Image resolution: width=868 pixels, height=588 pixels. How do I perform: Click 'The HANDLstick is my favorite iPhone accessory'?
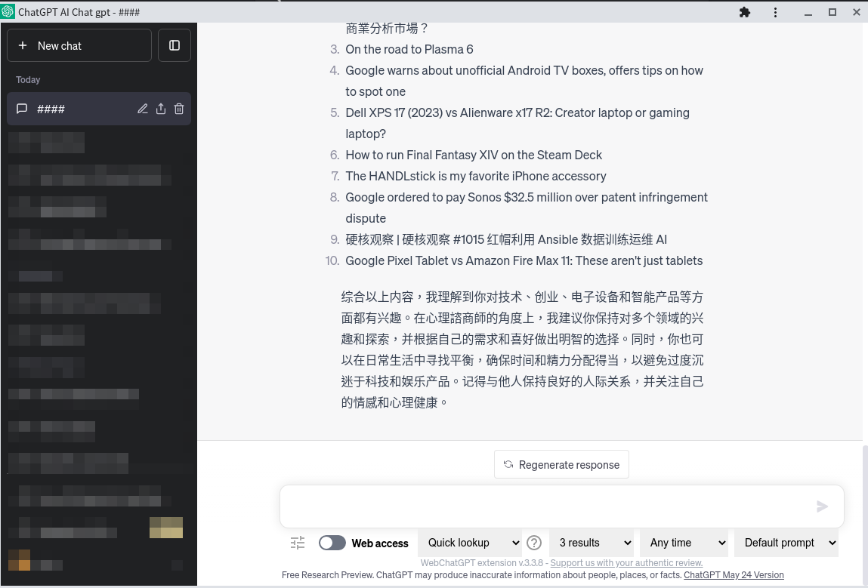point(475,176)
